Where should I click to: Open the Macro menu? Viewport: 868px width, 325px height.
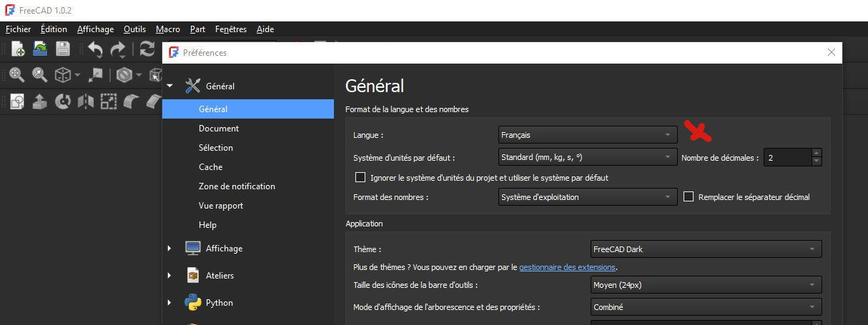click(167, 29)
